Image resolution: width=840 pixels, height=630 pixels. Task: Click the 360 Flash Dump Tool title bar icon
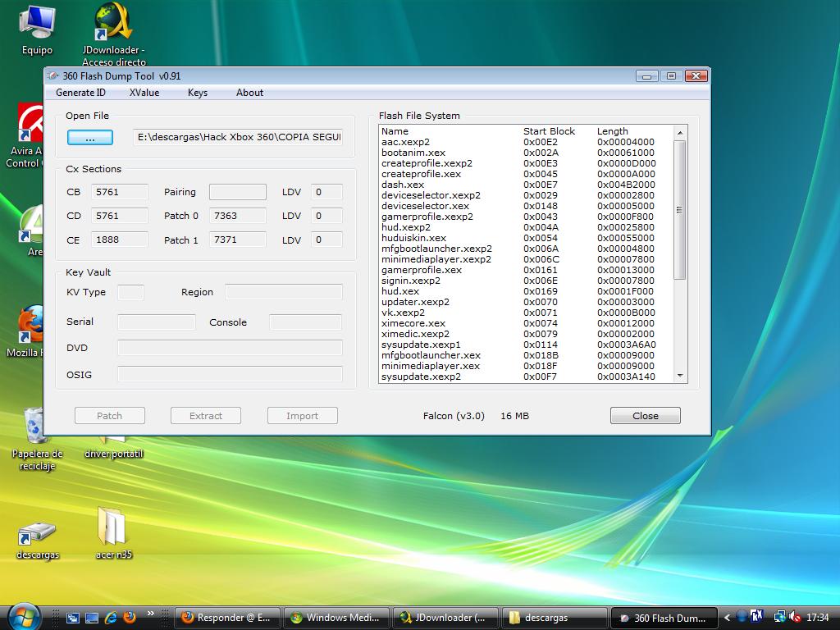coord(52,76)
